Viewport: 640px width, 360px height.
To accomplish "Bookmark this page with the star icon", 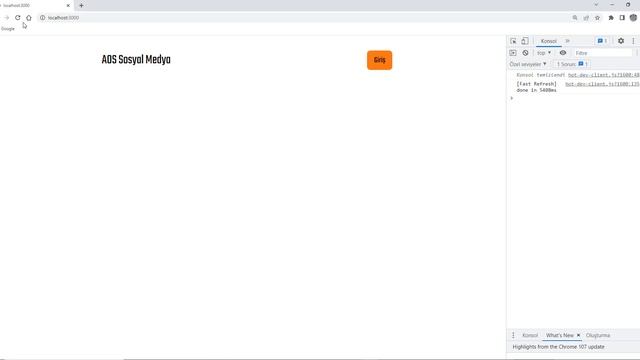I will (x=598, y=18).
